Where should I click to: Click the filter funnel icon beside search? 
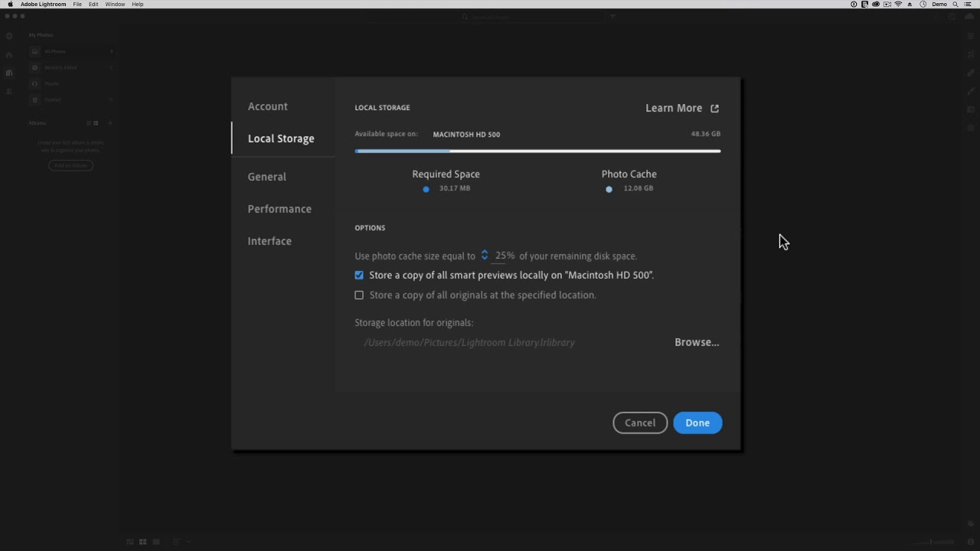click(612, 17)
